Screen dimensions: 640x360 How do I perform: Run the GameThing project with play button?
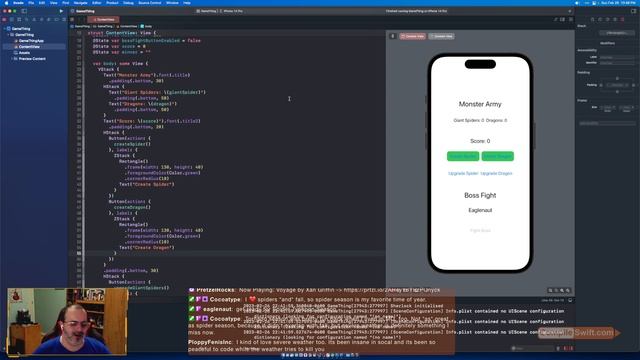61,11
